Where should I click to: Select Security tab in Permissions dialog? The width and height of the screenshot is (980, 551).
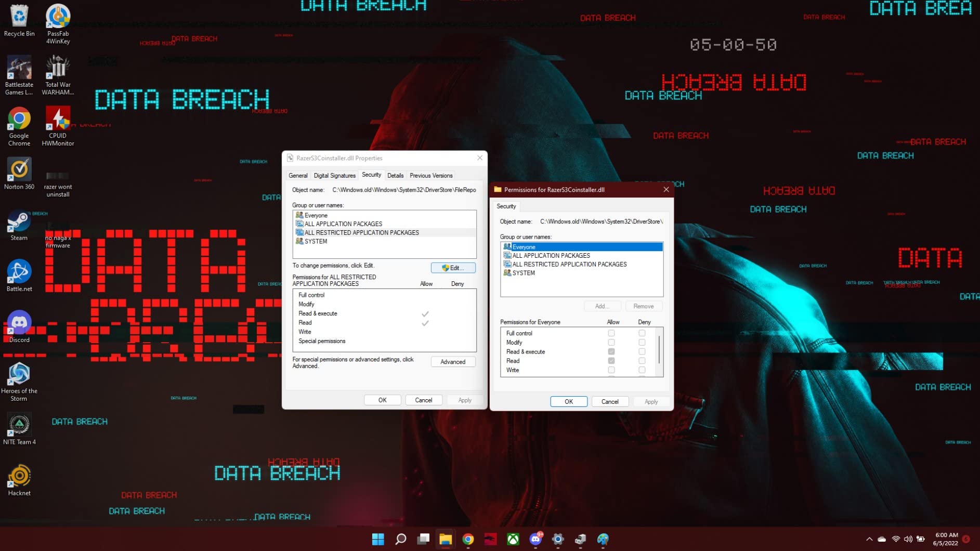[506, 206]
